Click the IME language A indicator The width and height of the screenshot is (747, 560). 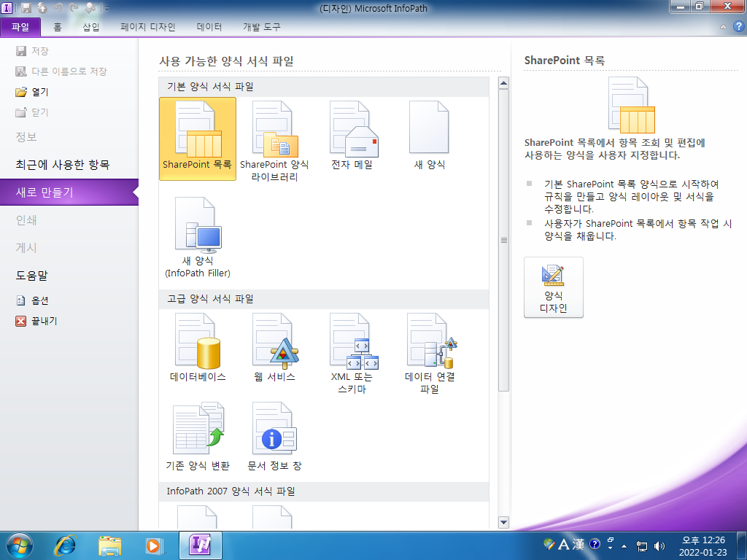564,544
